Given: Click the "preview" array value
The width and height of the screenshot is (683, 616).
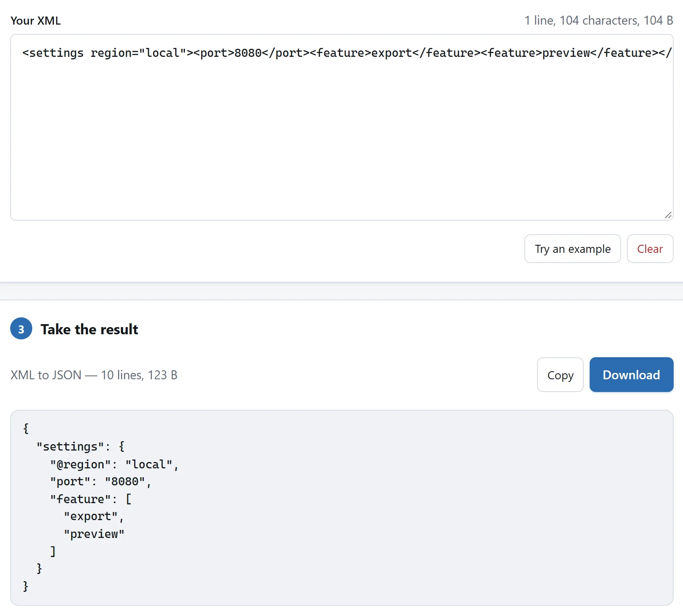Looking at the screenshot, I should click(94, 534).
